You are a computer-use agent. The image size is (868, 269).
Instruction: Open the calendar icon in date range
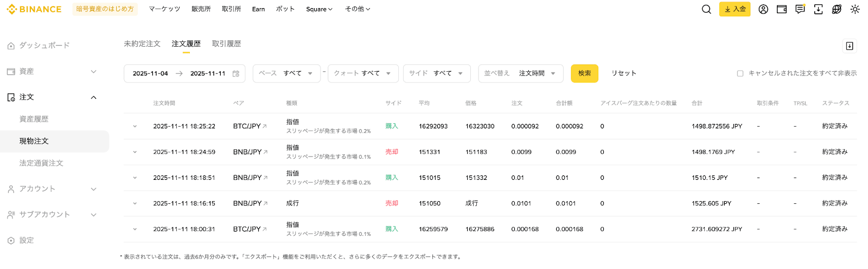[236, 73]
